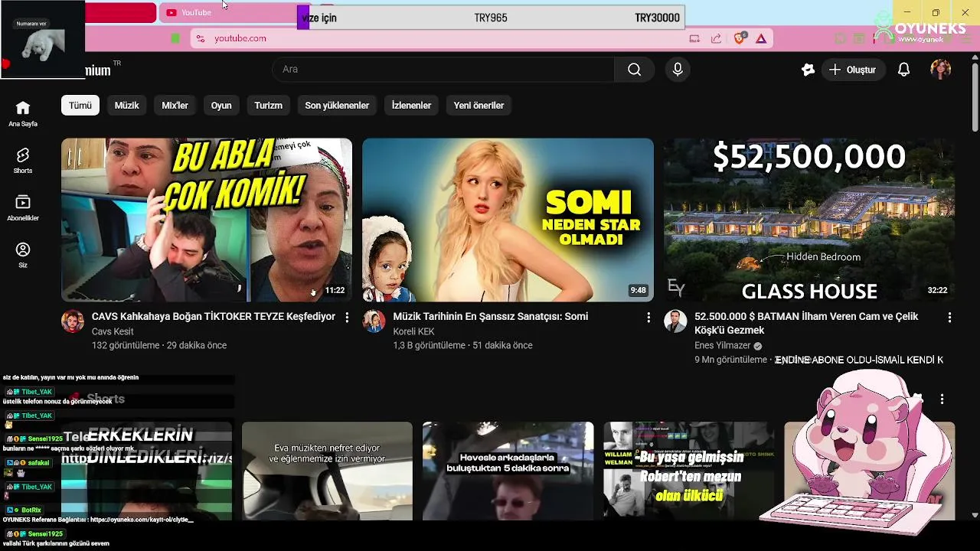Click Brave Rewards triangle icon

tap(761, 38)
